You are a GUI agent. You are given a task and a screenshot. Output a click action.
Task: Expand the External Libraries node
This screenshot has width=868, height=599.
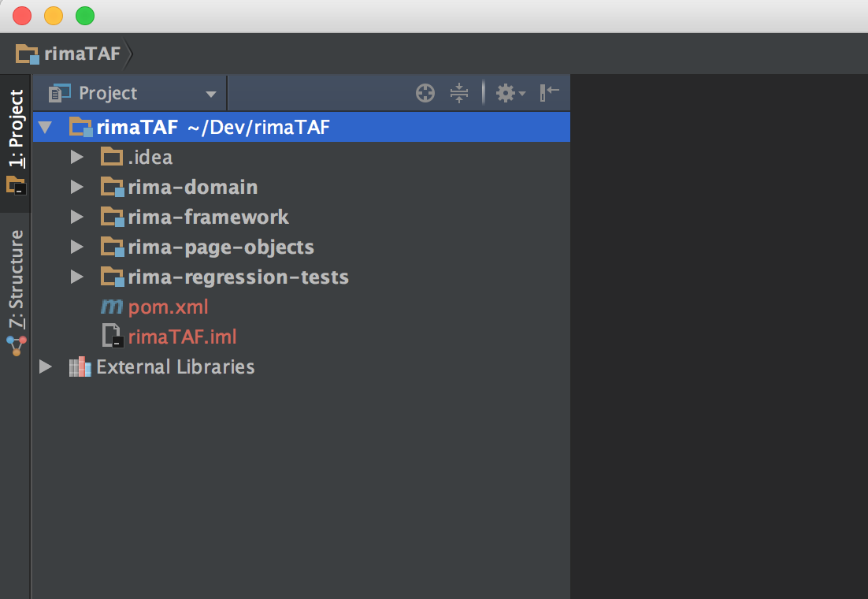click(x=45, y=366)
